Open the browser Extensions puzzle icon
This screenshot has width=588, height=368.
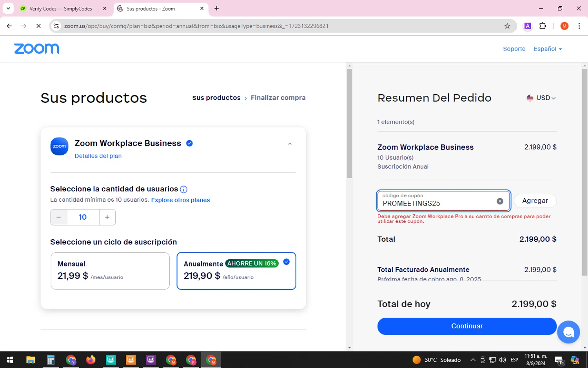coord(543,26)
